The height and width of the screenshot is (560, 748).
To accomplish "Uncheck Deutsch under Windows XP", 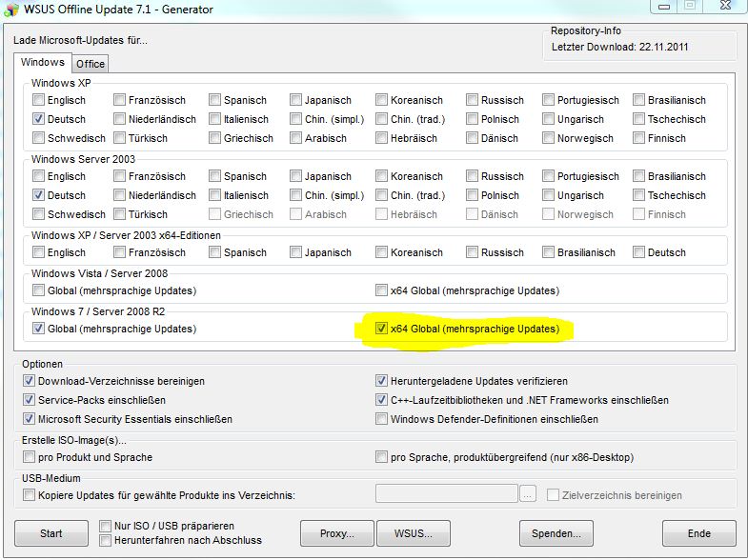I will coord(38,120).
